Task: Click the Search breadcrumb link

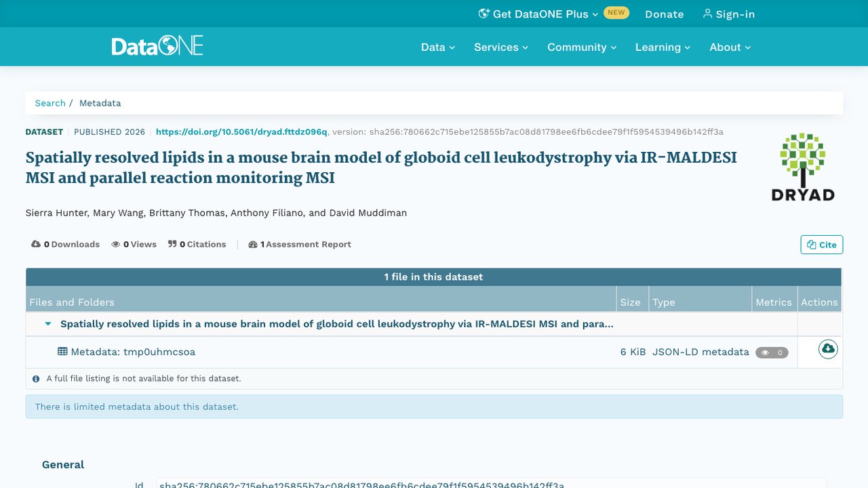Action: pyautogui.click(x=50, y=103)
